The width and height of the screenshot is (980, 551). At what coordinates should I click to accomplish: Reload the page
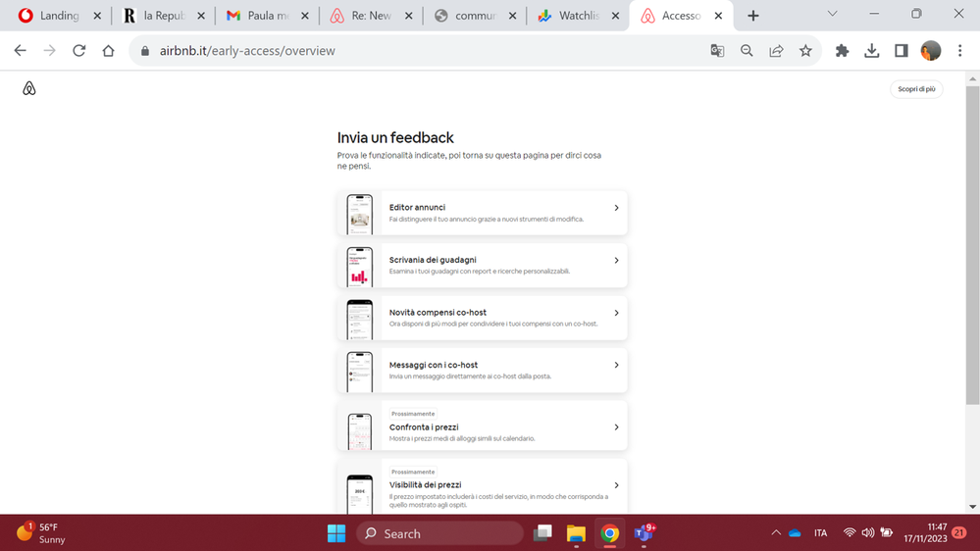coord(79,51)
